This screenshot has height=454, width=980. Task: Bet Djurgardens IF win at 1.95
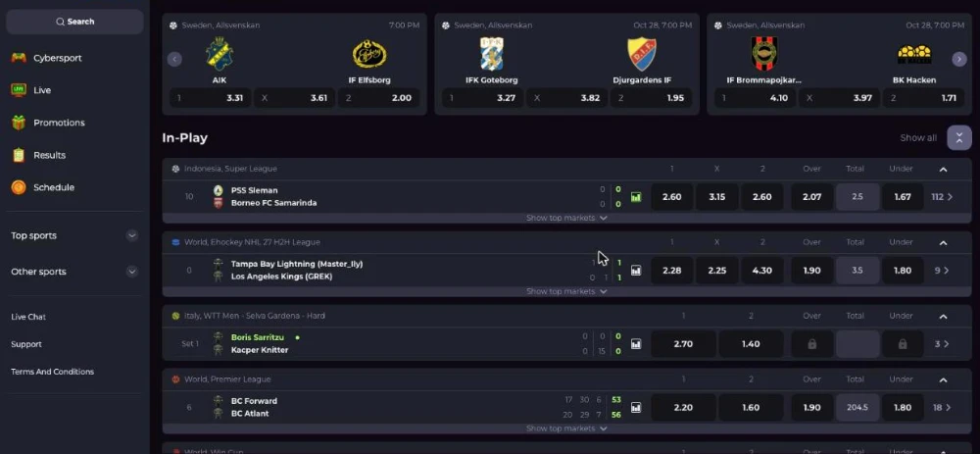tap(652, 98)
